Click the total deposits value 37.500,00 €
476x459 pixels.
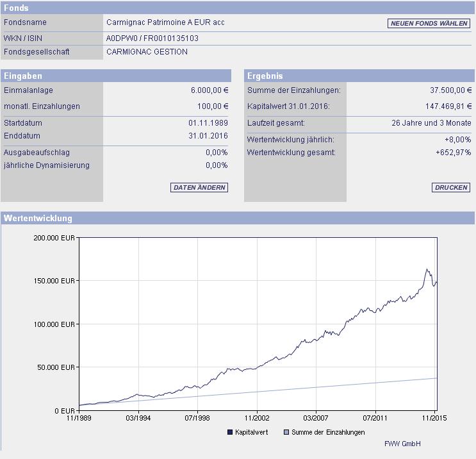pos(451,90)
